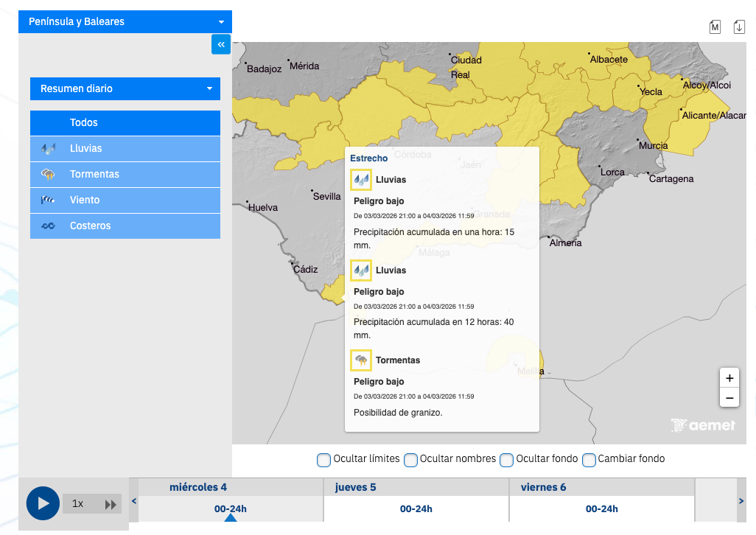The width and height of the screenshot is (756, 535).
Task: Expand the Resumen diario dropdown
Action: [125, 88]
